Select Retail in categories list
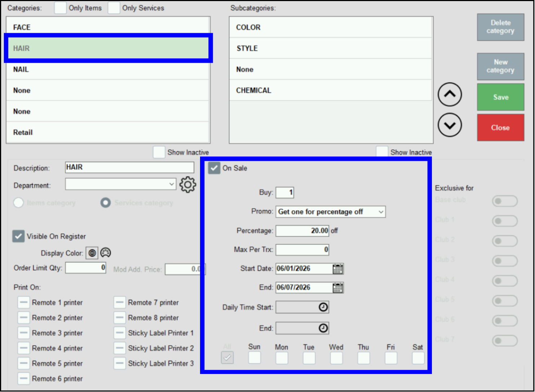535x392 pixels. point(108,132)
